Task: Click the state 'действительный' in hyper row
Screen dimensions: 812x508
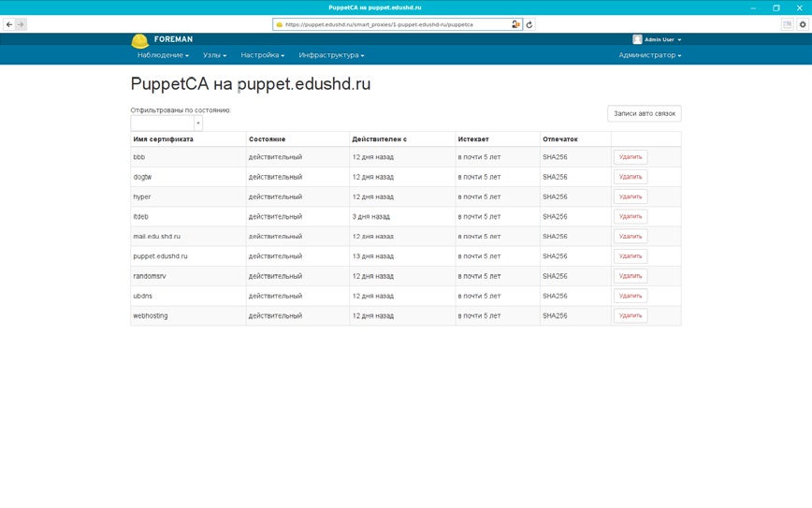Action: tap(275, 196)
